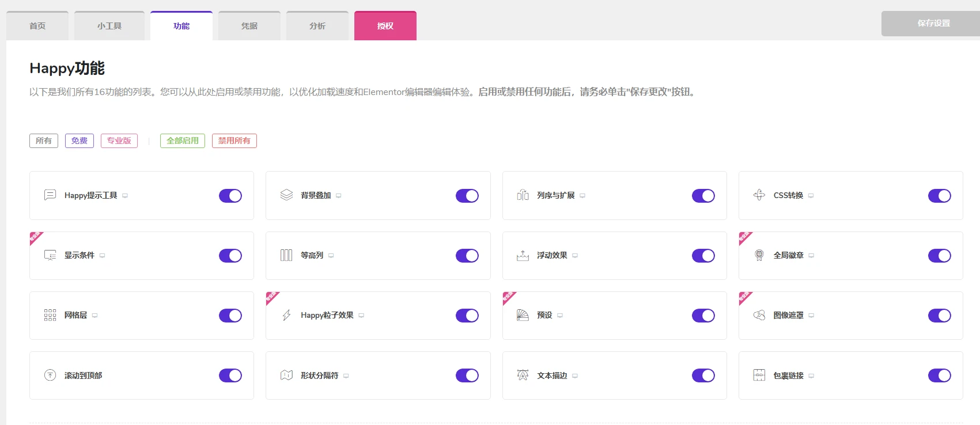980x425 pixels.
Task: Click the 文本描边 icon
Action: (523, 375)
